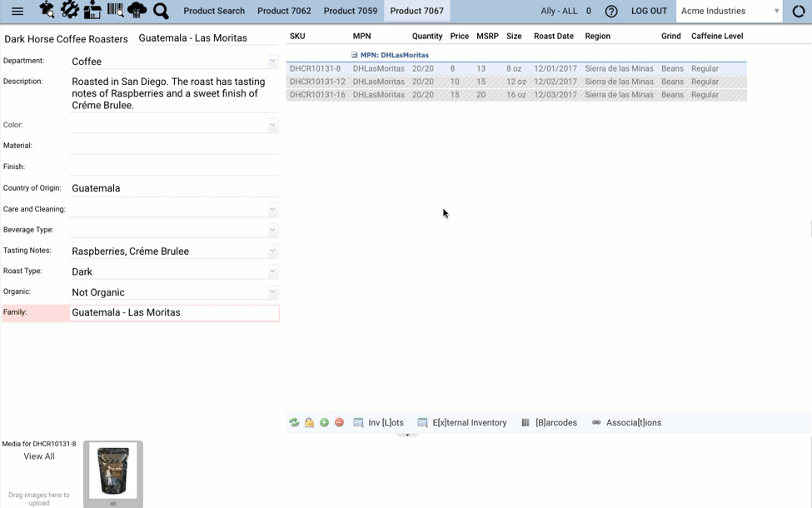Screen dimensions: 812x508
Task: Click the barcode search icon
Action: (x=115, y=10)
